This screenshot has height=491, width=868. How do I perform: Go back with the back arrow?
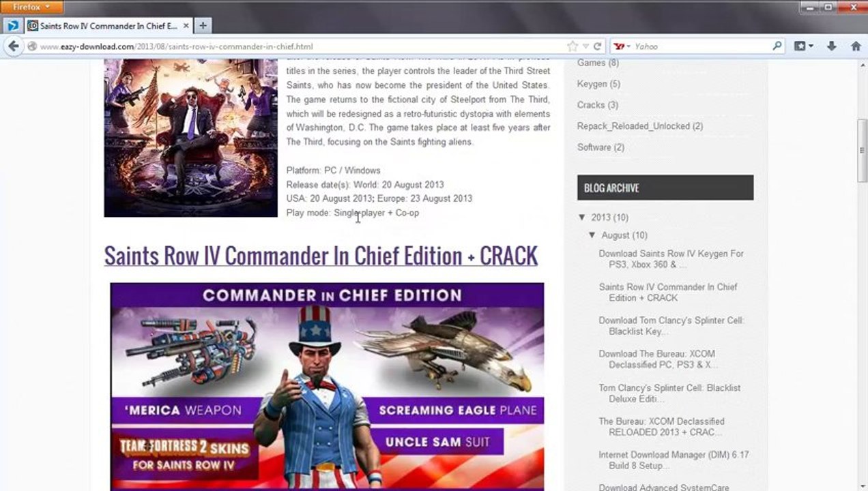(13, 46)
